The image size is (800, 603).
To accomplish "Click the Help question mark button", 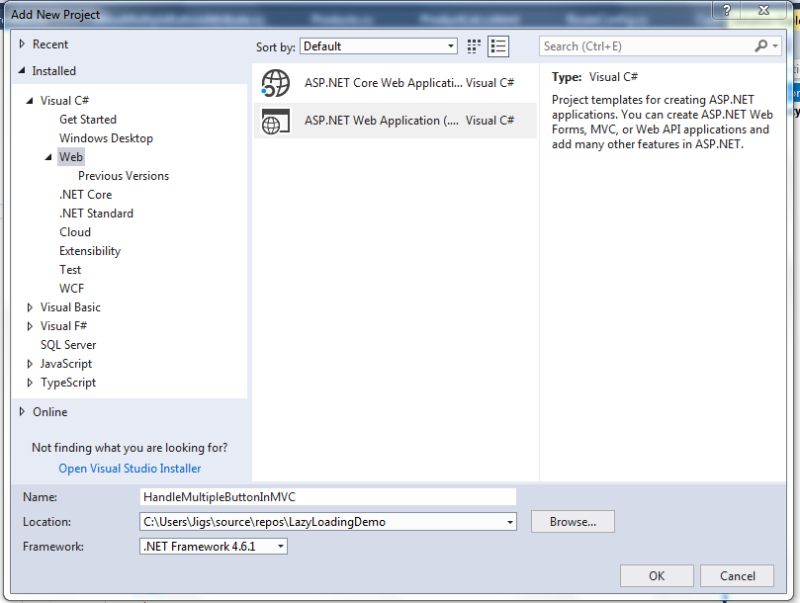I will point(727,10).
